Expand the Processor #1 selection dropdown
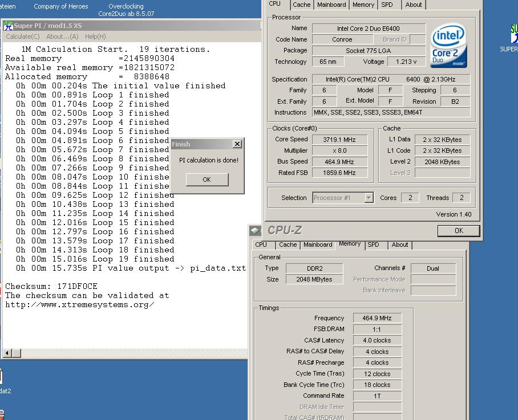518x420 pixels. click(369, 198)
